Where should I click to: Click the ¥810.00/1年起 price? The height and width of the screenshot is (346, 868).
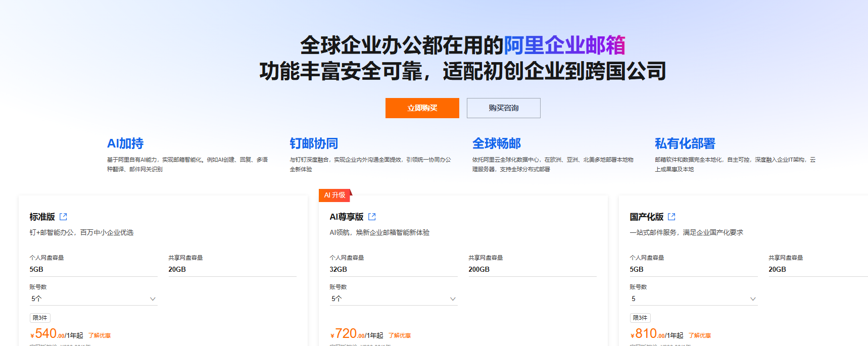pyautogui.click(x=657, y=334)
